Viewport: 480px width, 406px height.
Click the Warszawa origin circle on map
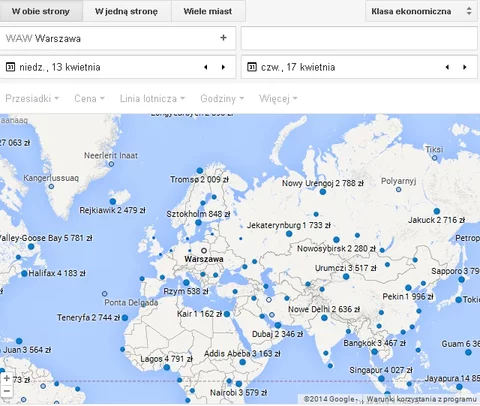204,250
